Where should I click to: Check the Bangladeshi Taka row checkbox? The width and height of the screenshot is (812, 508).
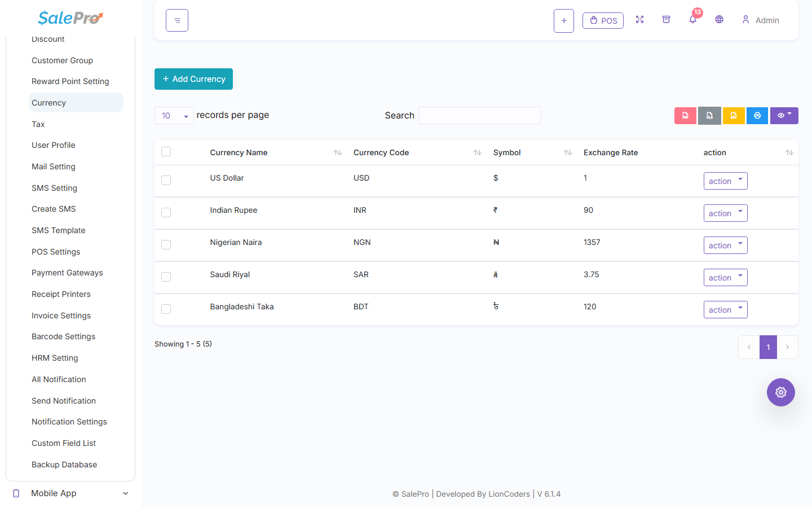[x=166, y=309]
